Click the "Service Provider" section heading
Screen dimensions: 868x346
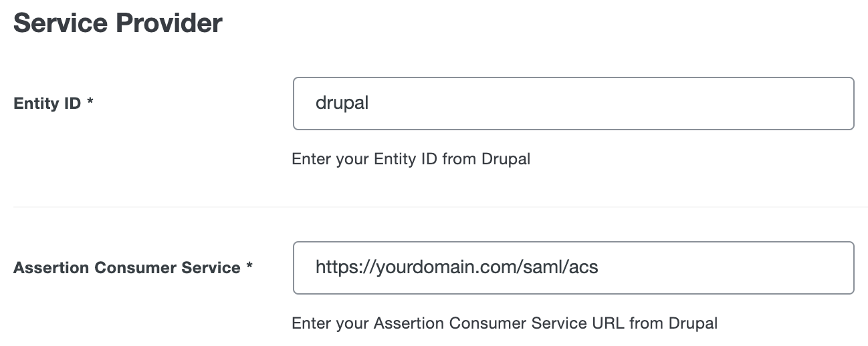118,23
